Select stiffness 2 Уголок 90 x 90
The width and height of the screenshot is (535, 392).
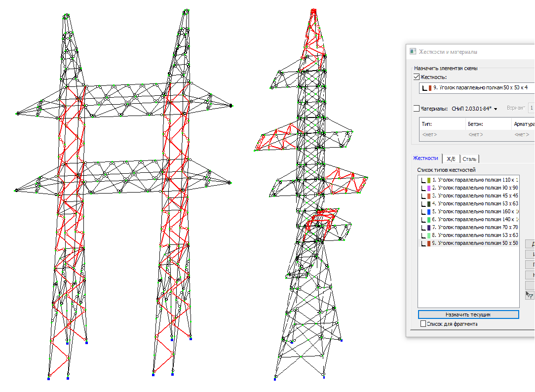(475, 188)
